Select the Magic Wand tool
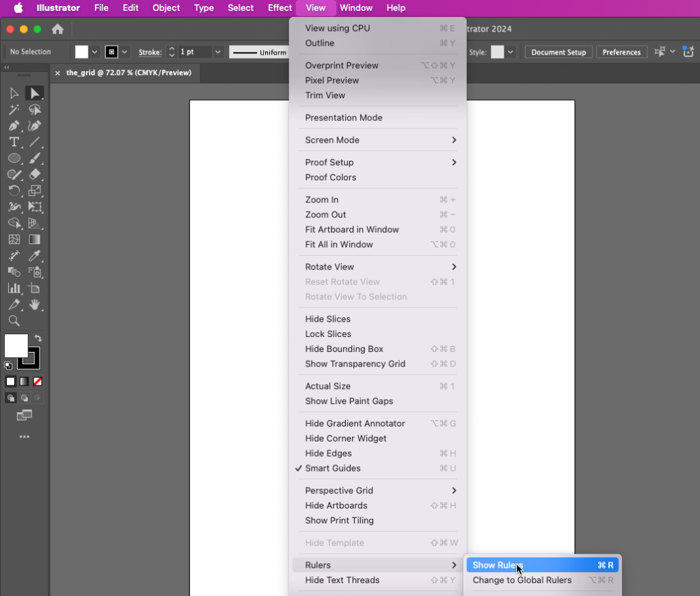700x596 pixels. pos(14,109)
